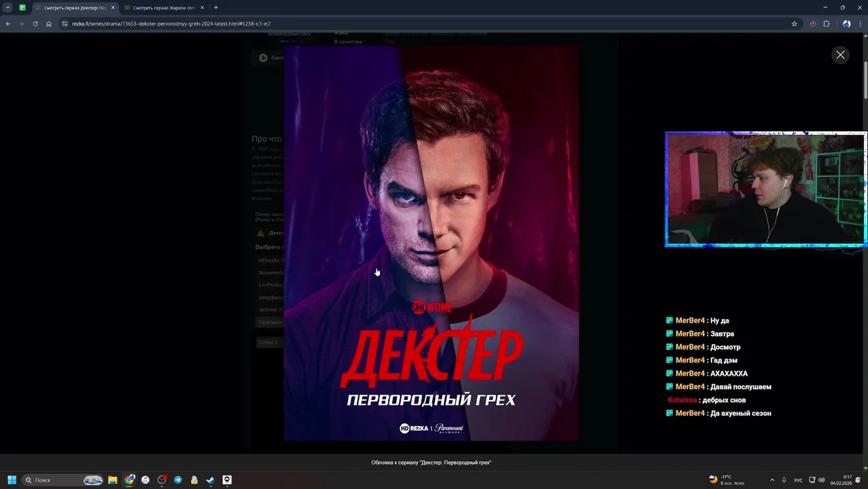Open the Windows Start menu
Screen dimensions: 868x489
[12, 479]
